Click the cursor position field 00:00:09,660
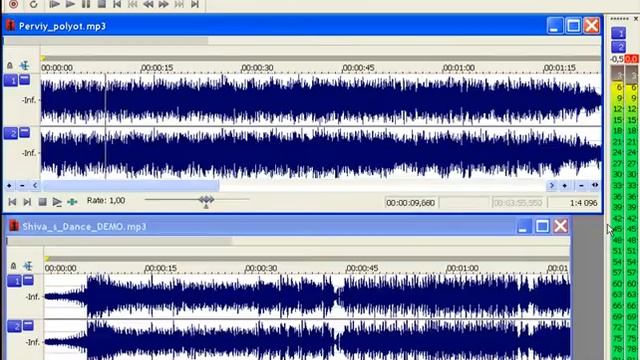 tap(411, 203)
